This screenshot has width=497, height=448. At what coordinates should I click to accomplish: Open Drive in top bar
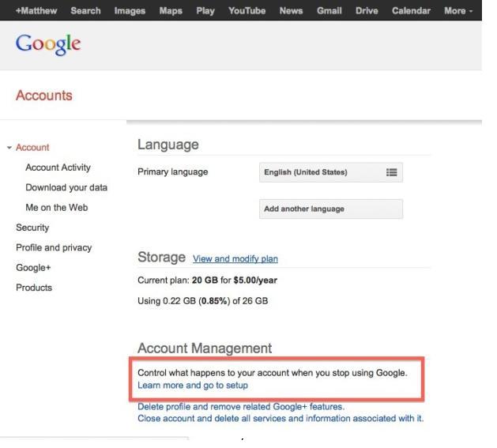[367, 11]
